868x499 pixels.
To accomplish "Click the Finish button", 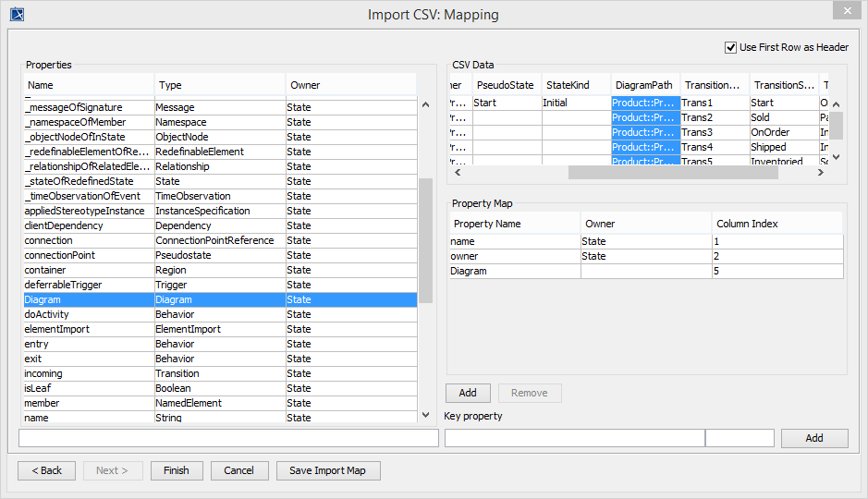I will click(176, 470).
